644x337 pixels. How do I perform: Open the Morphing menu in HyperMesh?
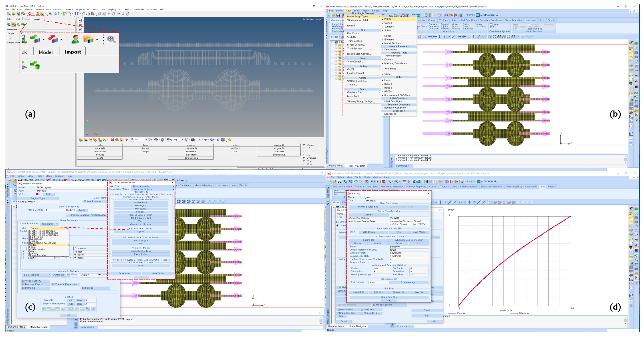[x=112, y=10]
